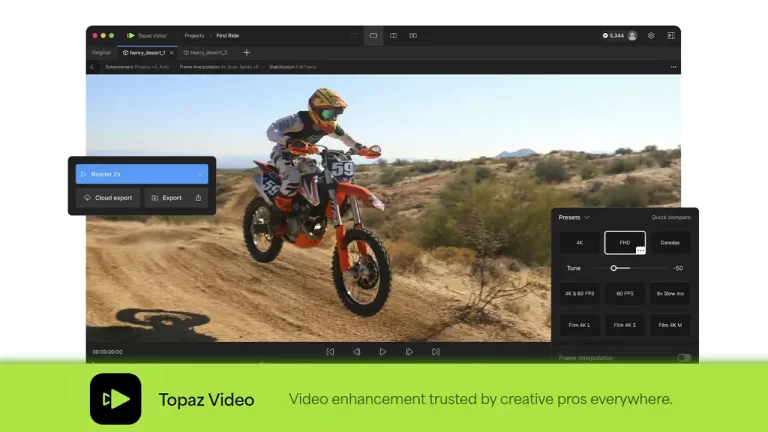Switch to side-by-side compare view icon

(393, 35)
